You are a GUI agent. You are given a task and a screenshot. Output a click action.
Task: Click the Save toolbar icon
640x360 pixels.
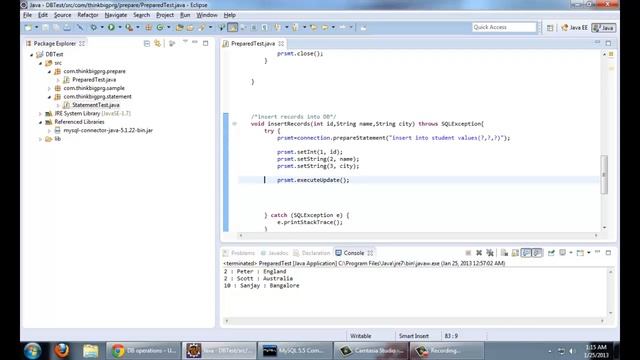click(45, 27)
